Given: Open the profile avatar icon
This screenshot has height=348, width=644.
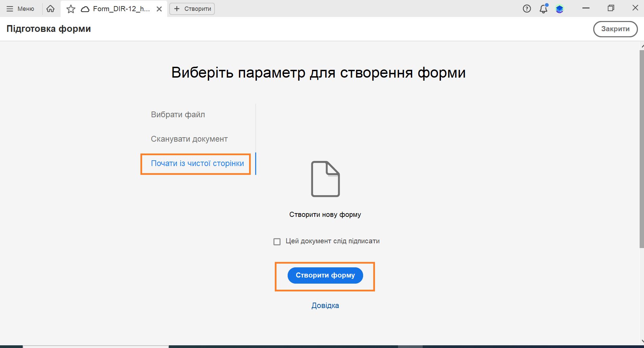Looking at the screenshot, I should tap(560, 8).
